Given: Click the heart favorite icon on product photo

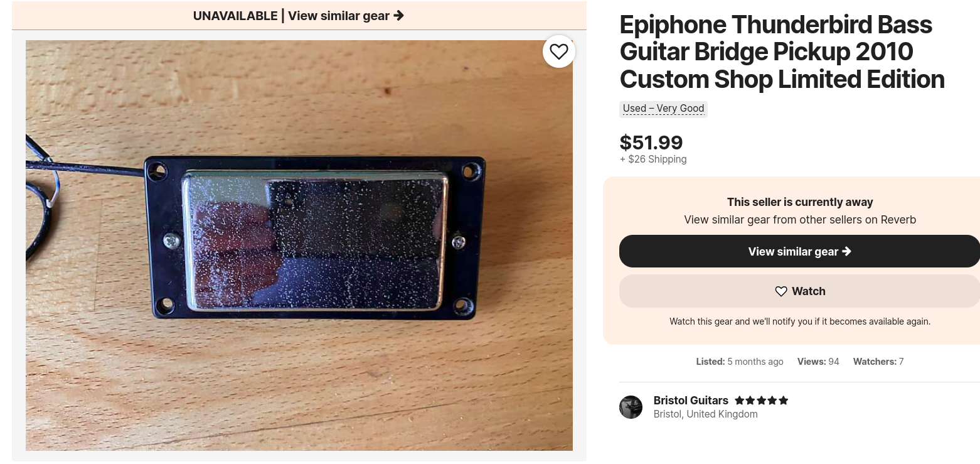Looking at the screenshot, I should [558, 51].
